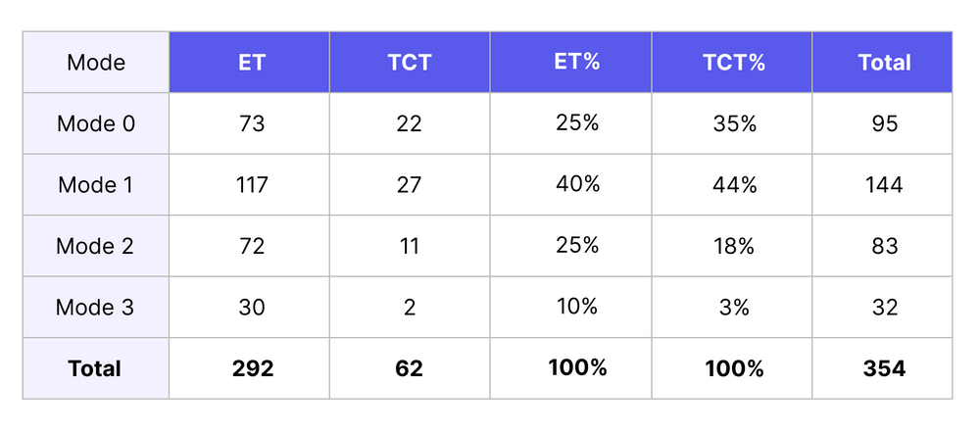980x434 pixels.
Task: Select the ET% column header
Action: coord(577,62)
